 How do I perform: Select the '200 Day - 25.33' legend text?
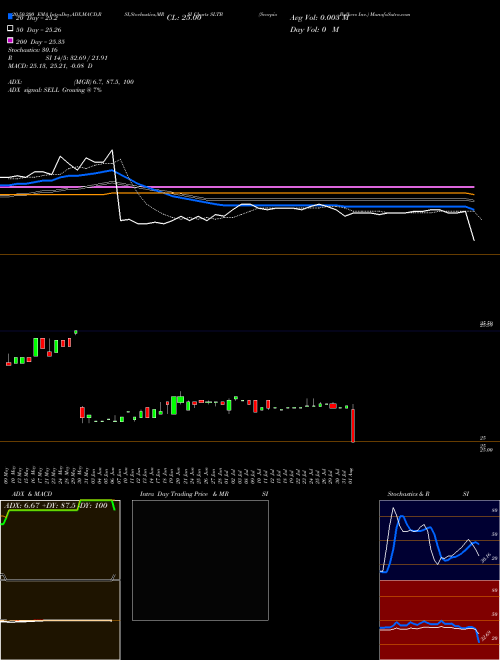coord(40,42)
